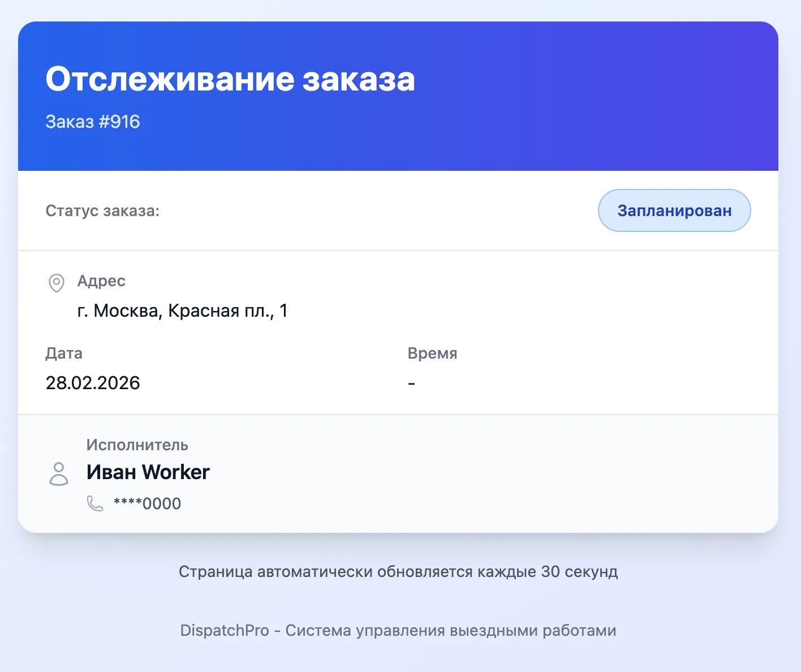Open the DispatchPro link in the footer

coord(398,630)
